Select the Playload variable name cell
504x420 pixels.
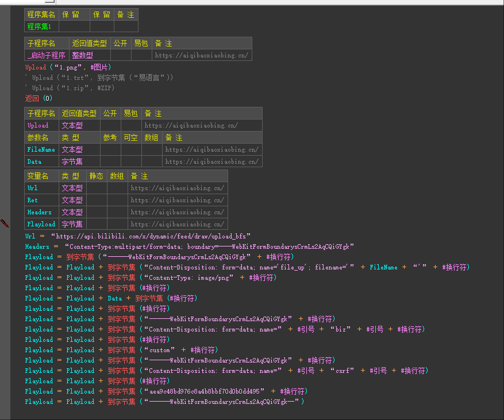tap(41, 224)
